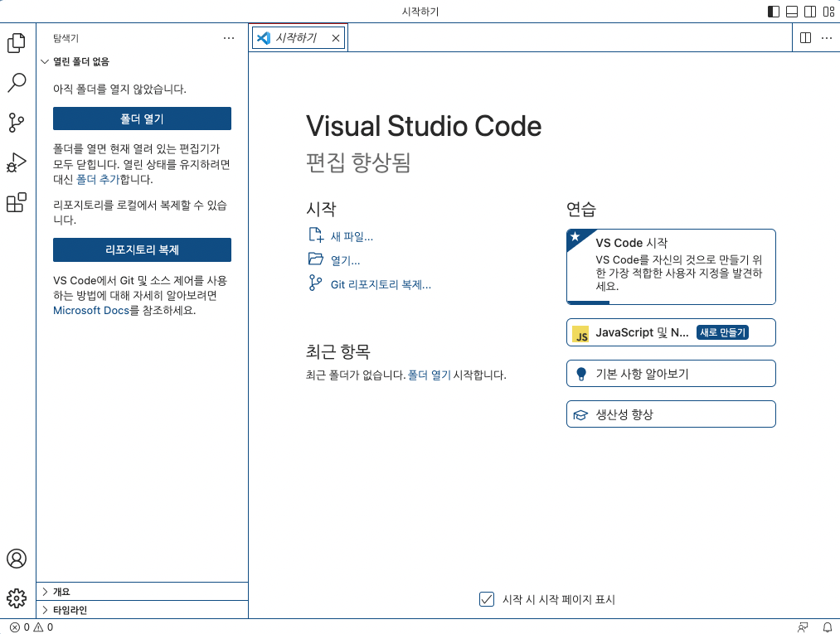Select the 시작하기 editor tab
This screenshot has height=634, width=840.
coord(299,37)
